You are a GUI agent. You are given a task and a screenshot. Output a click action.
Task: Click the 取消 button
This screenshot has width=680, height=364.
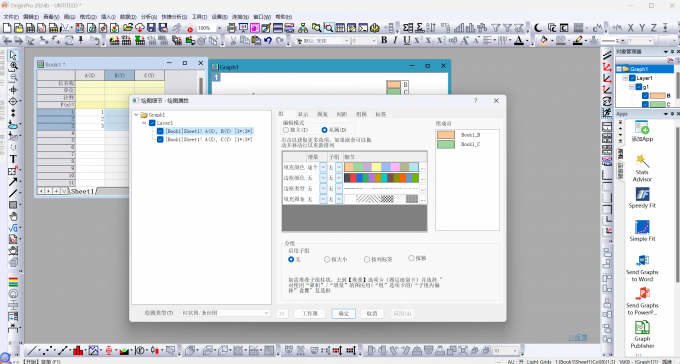[x=372, y=313]
